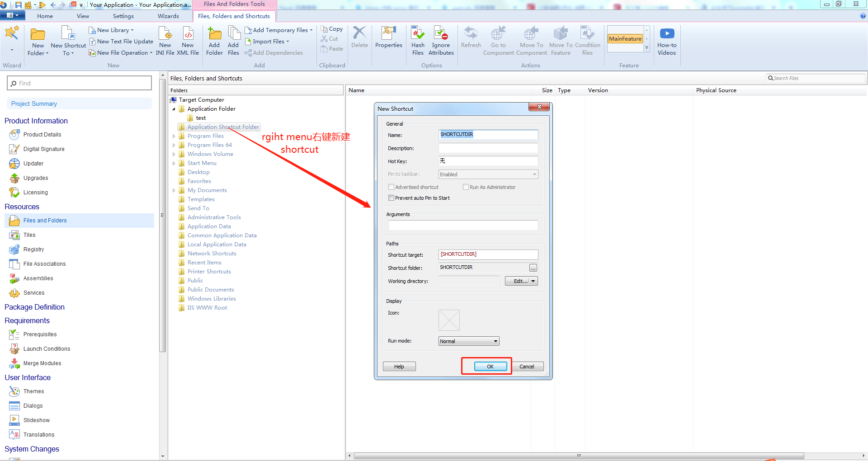Click the Condition files icon

coord(587,40)
